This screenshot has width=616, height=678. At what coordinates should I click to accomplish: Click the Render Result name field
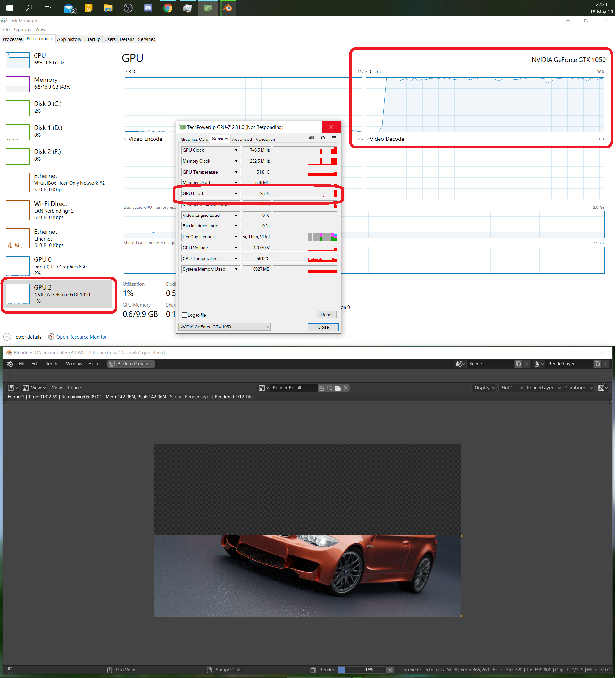pyautogui.click(x=294, y=388)
